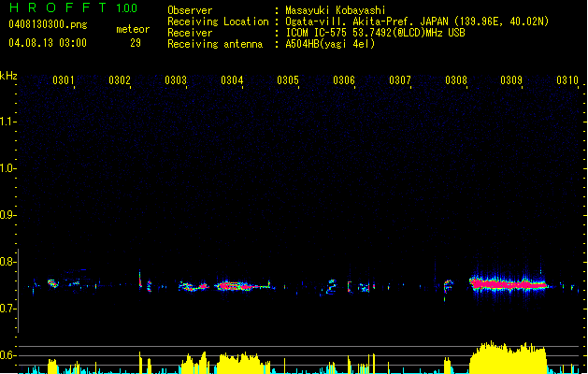The image size is (588, 374).
Task: Select the filename 0408130300.png
Action: pos(48,24)
